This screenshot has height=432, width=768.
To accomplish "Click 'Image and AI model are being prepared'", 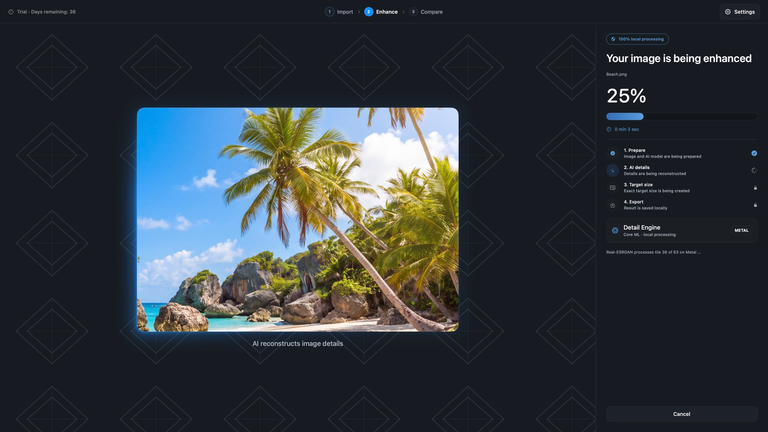I will 662,157.
